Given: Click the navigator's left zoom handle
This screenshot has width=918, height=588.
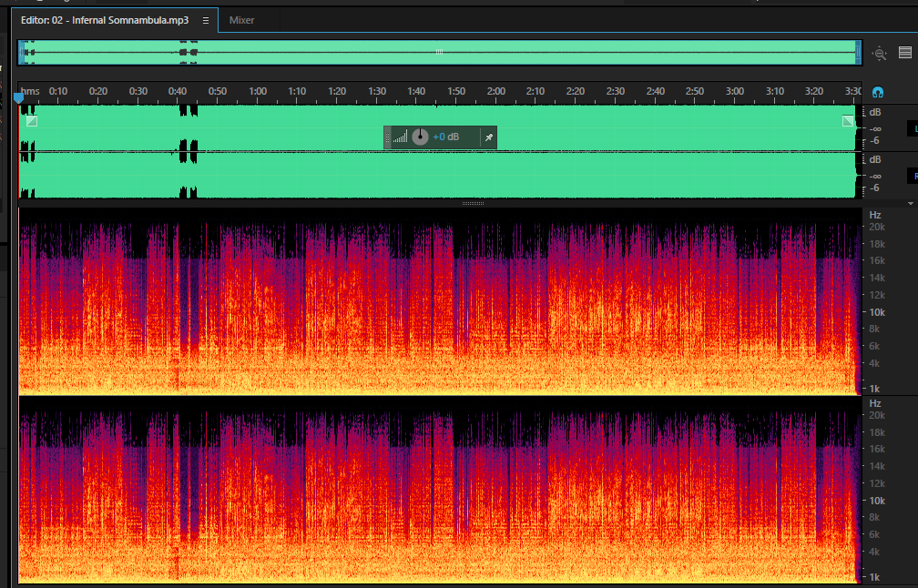Looking at the screenshot, I should [x=21, y=52].
